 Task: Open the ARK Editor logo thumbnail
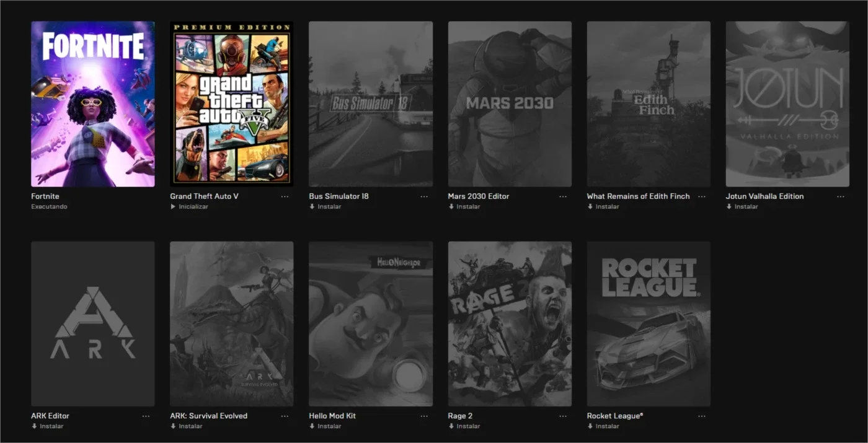[x=93, y=324]
